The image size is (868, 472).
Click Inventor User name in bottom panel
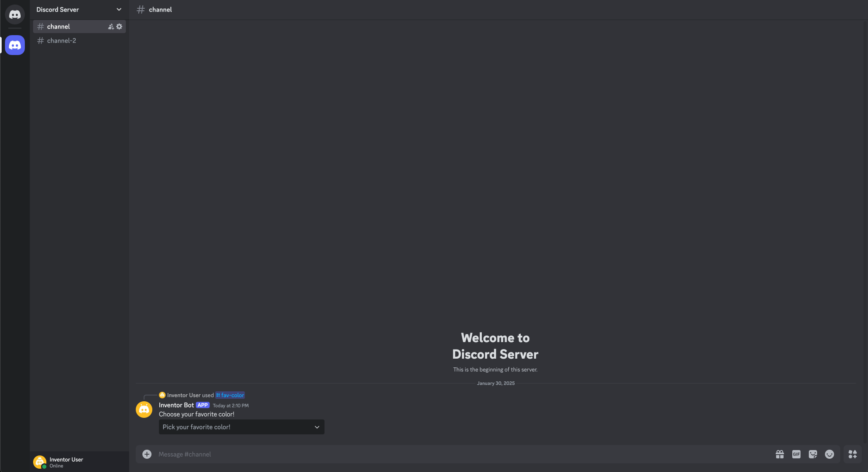pos(66,460)
